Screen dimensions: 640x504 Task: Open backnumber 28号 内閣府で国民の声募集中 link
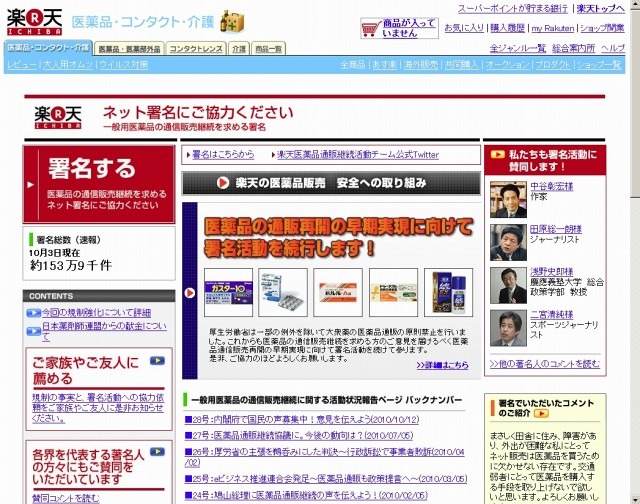(302, 420)
